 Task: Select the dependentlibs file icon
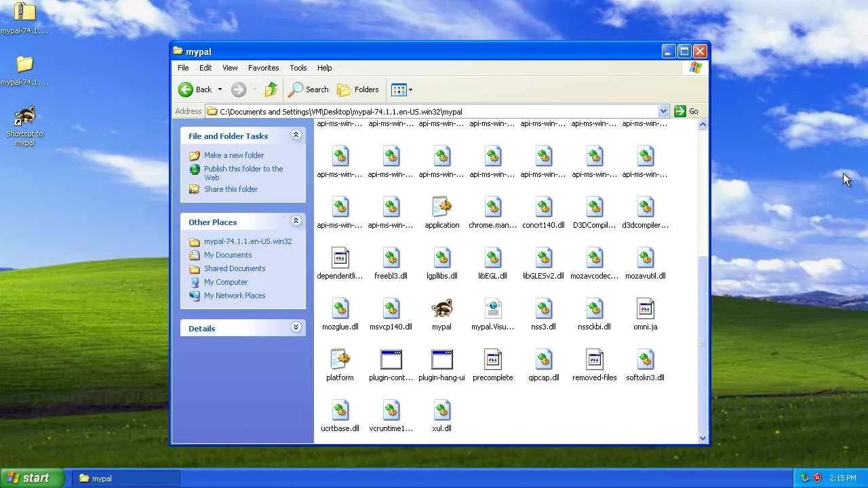[340, 258]
